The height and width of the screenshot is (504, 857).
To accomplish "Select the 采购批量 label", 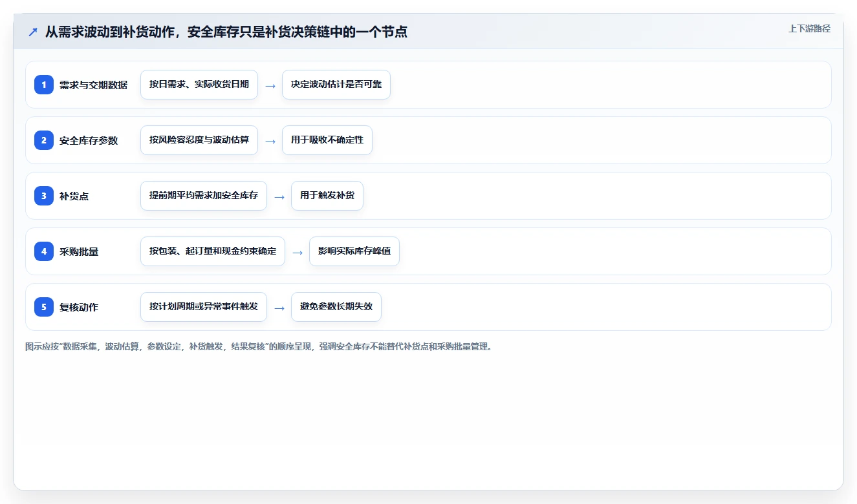I will 79,251.
